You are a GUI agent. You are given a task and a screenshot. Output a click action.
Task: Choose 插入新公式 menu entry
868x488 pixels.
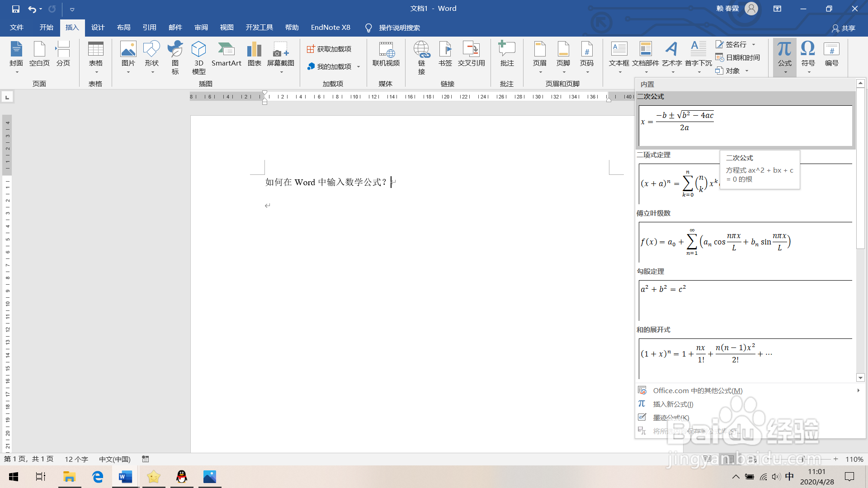point(673,404)
